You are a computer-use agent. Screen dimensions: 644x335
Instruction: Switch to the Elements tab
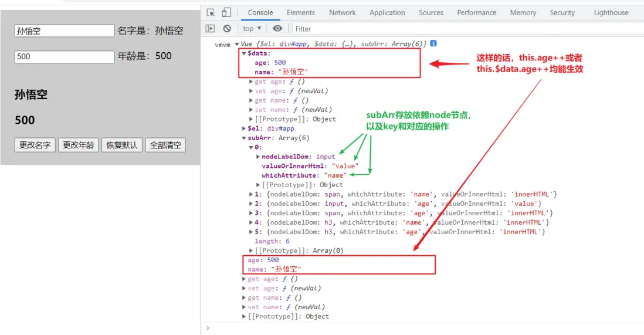(x=301, y=13)
